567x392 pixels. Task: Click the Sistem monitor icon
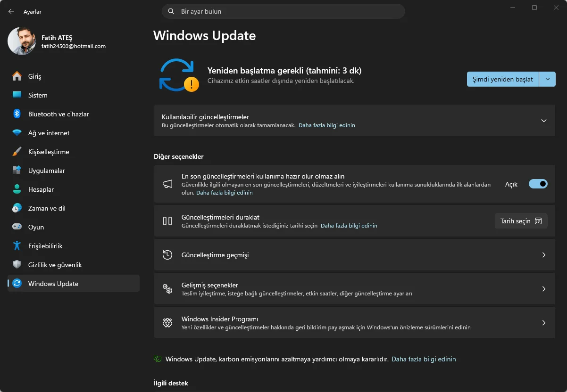[17, 95]
